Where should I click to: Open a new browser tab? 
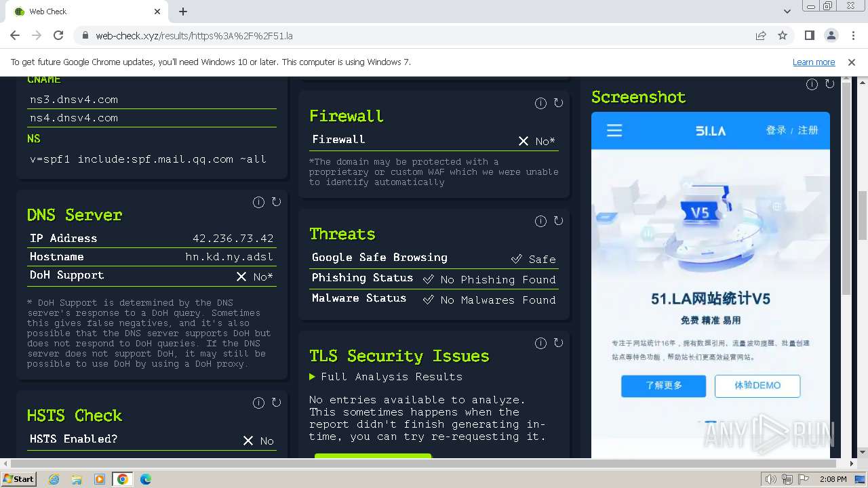[x=183, y=12]
